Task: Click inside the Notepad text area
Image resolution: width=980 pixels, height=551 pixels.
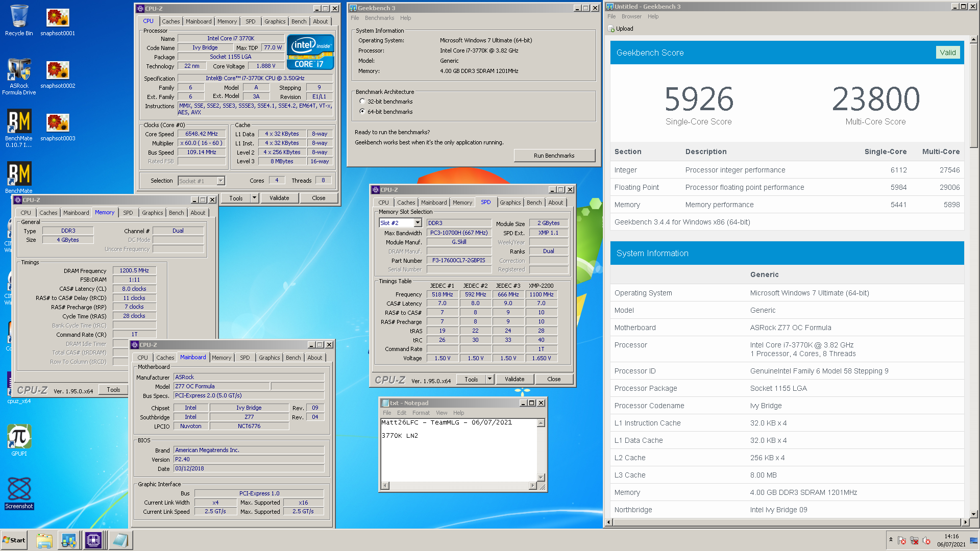Action: 459,450
